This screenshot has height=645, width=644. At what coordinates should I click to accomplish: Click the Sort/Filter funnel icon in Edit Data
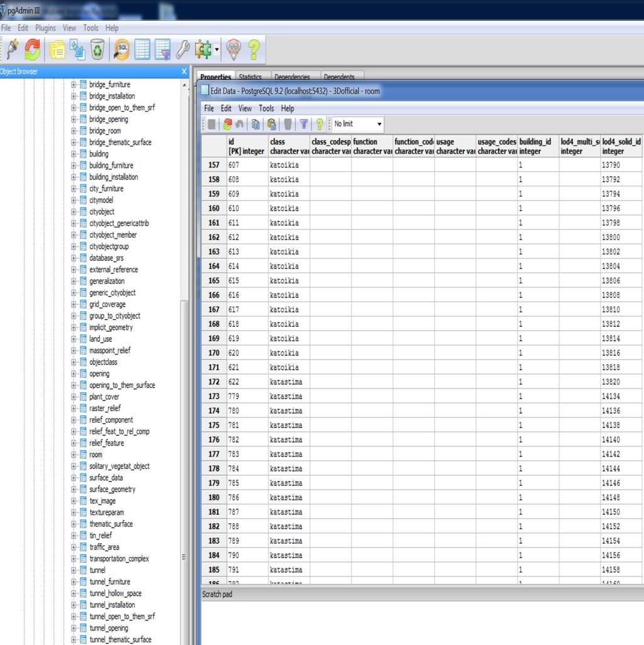point(304,124)
